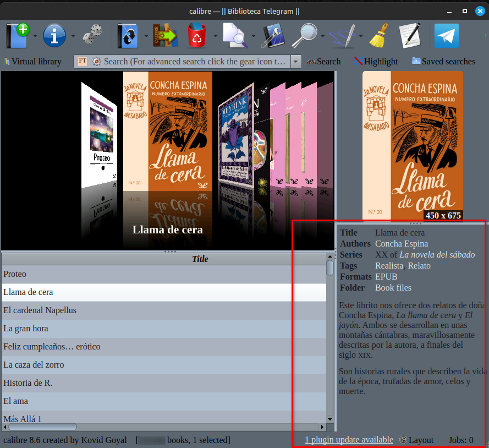Toggle the FT full text search icon
This screenshot has height=448, width=489.
(x=83, y=61)
